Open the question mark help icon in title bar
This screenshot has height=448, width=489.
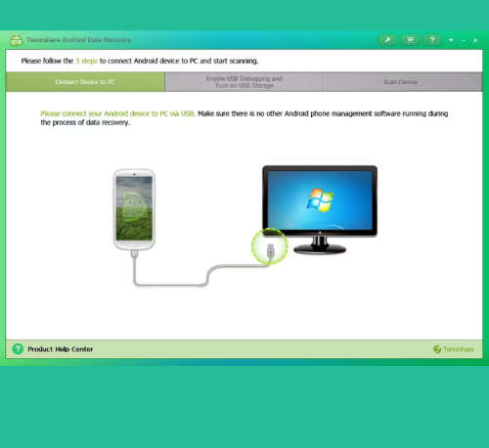432,40
